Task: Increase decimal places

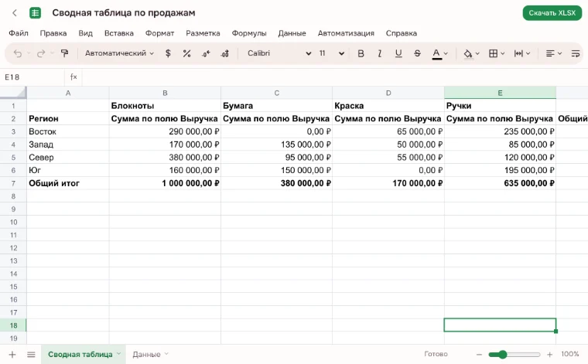Action: coord(224,53)
